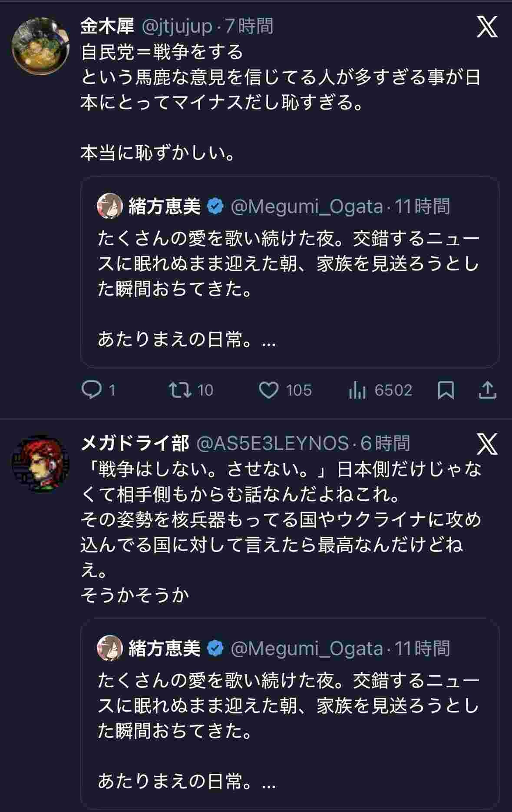Click メガドライ部 display name

pos(135,443)
